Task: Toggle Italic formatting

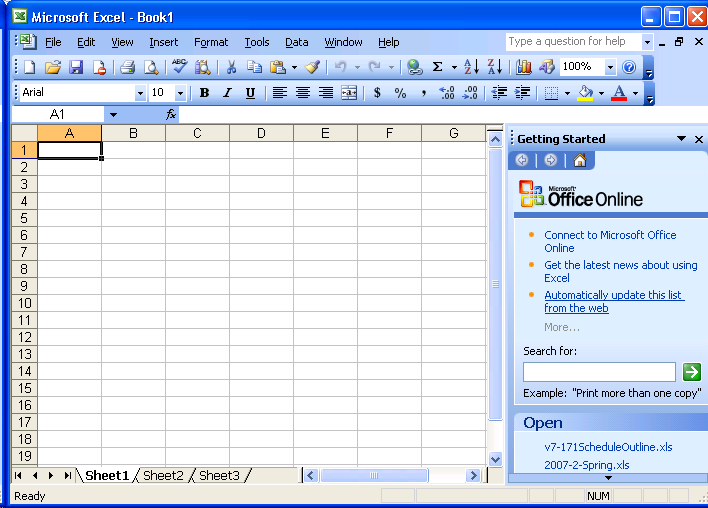Action: point(227,93)
